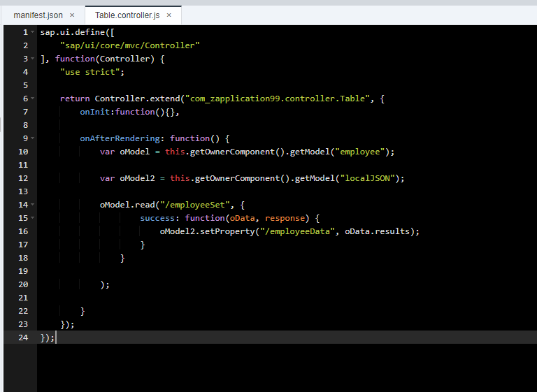
Task: Collapse the success function fold at line 15
Action: pyautogui.click(x=33, y=217)
